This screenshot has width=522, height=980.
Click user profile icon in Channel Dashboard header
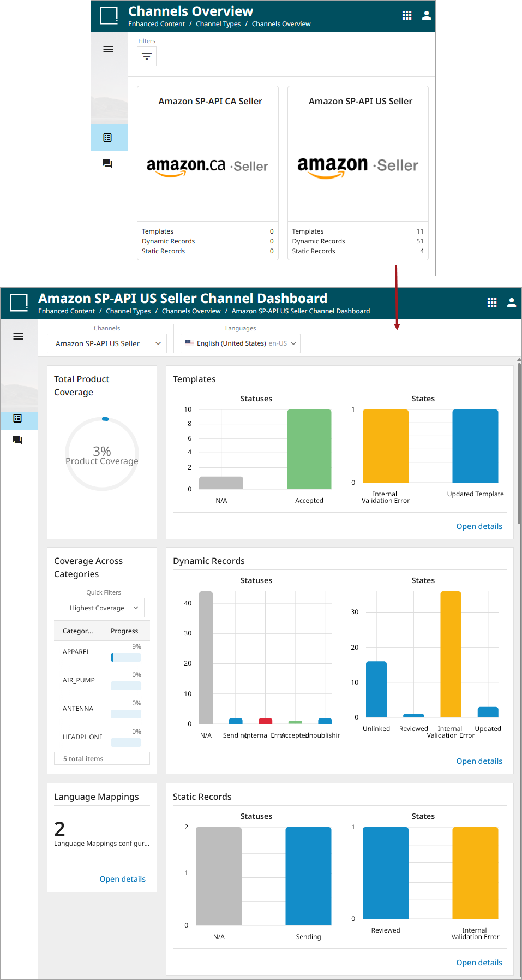point(511,302)
